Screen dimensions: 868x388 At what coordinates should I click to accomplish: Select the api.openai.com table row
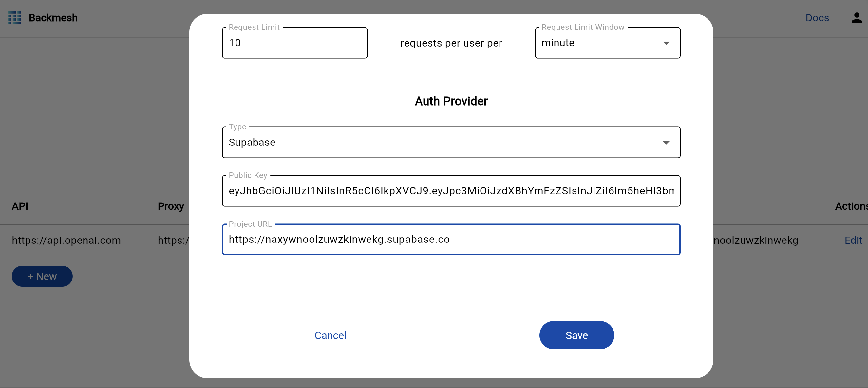66,240
